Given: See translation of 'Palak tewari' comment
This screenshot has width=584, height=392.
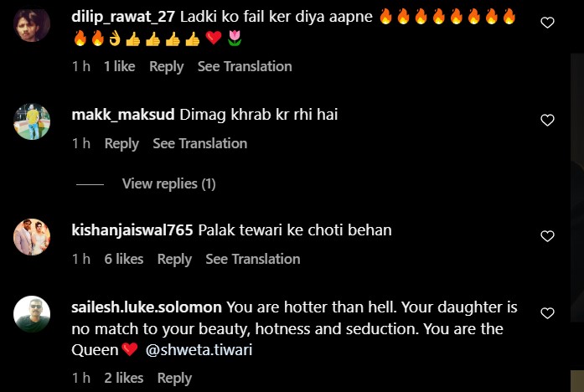Looking at the screenshot, I should tap(253, 259).
